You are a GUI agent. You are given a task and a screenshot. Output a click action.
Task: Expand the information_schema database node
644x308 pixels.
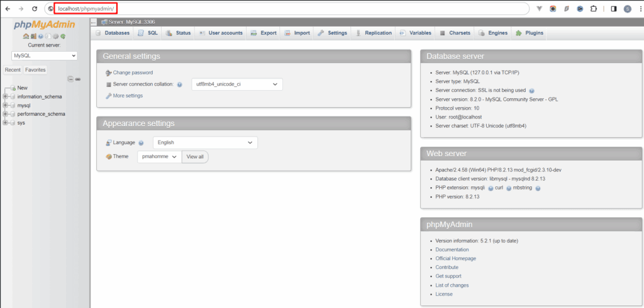6,96
